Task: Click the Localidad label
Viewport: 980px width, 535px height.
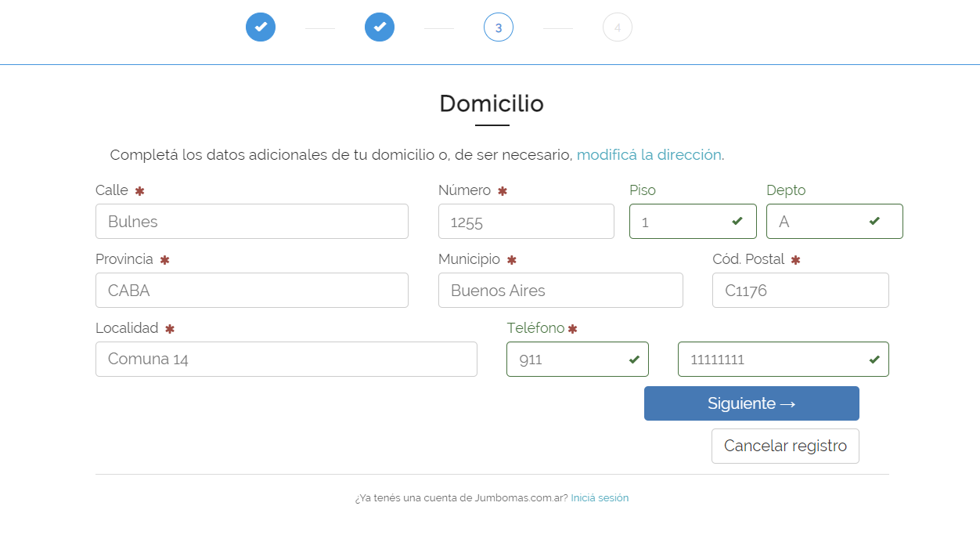Action: (x=127, y=328)
